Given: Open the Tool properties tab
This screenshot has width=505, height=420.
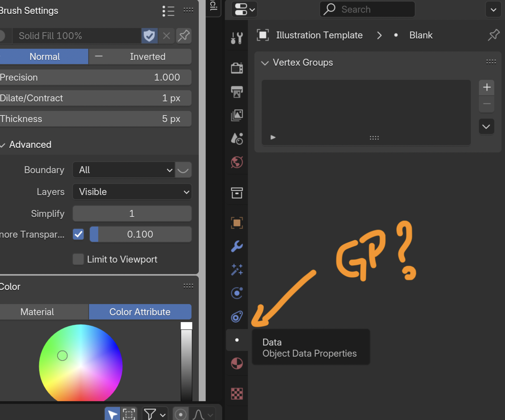Looking at the screenshot, I should [x=237, y=38].
